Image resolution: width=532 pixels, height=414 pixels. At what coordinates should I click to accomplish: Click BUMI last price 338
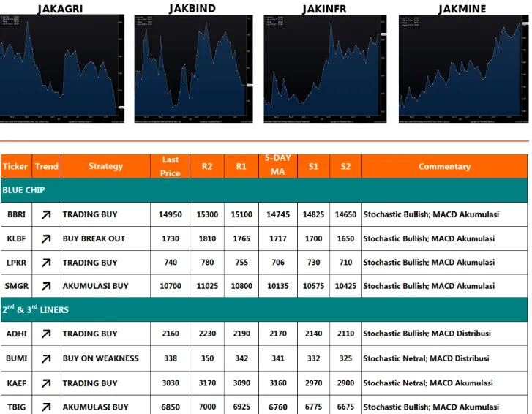click(x=171, y=358)
